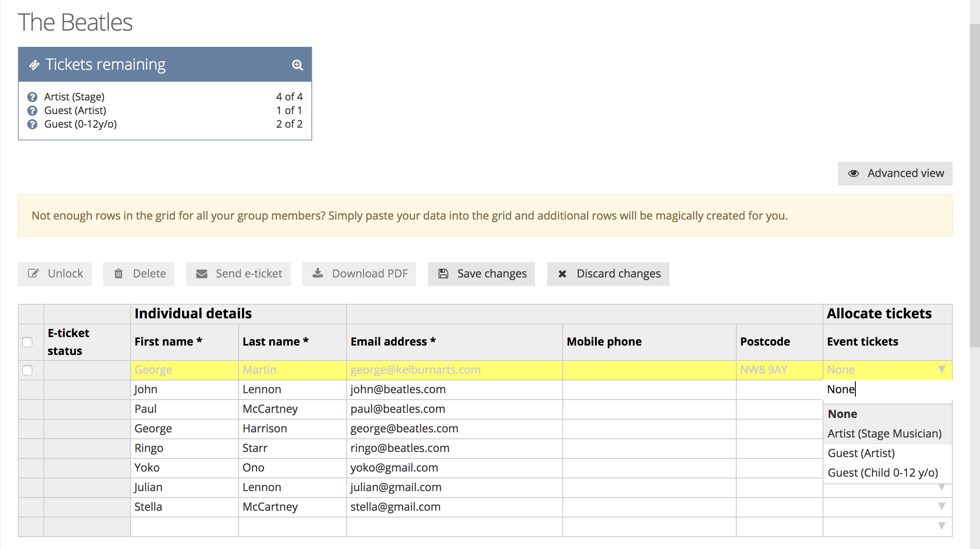
Task: Click the Email address column header
Action: (454, 342)
